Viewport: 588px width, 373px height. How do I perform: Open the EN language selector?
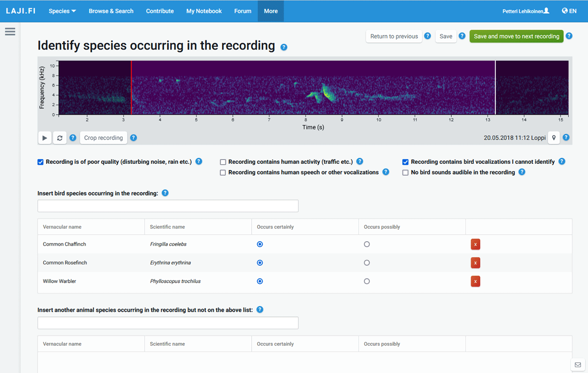pyautogui.click(x=569, y=11)
